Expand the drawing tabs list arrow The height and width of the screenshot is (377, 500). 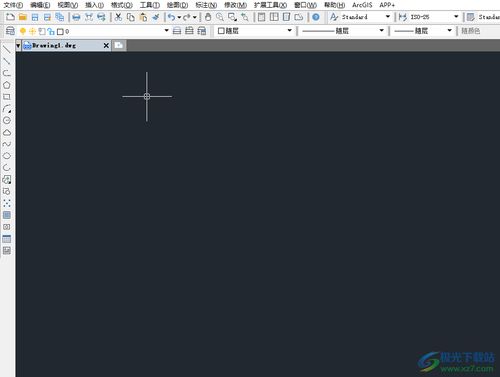click(18, 45)
